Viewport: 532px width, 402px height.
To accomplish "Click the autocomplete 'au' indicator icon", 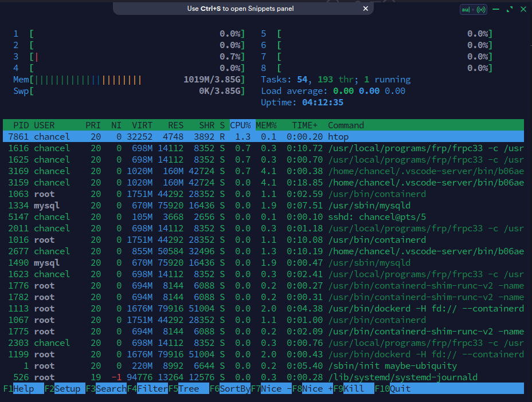I will [x=465, y=9].
